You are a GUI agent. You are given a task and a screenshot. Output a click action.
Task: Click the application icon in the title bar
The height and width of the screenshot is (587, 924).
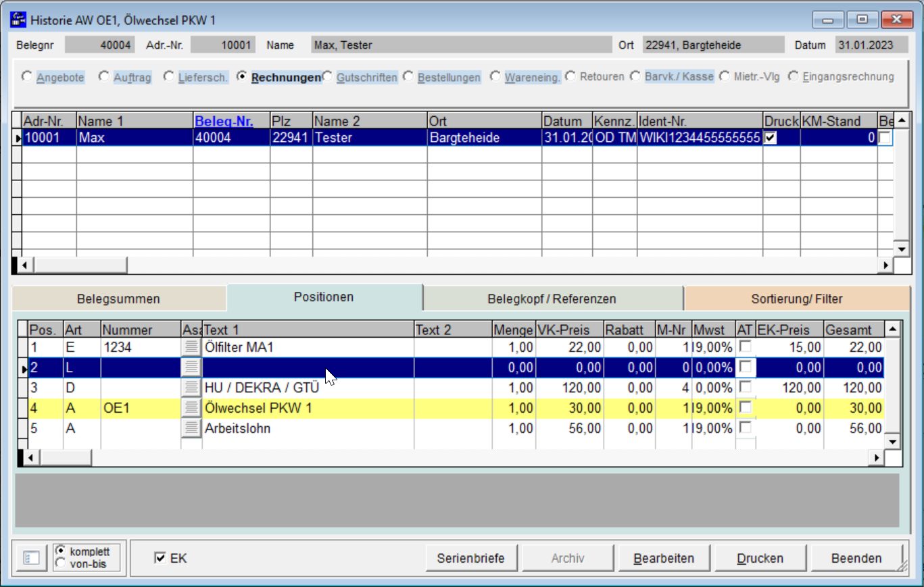[x=18, y=20]
